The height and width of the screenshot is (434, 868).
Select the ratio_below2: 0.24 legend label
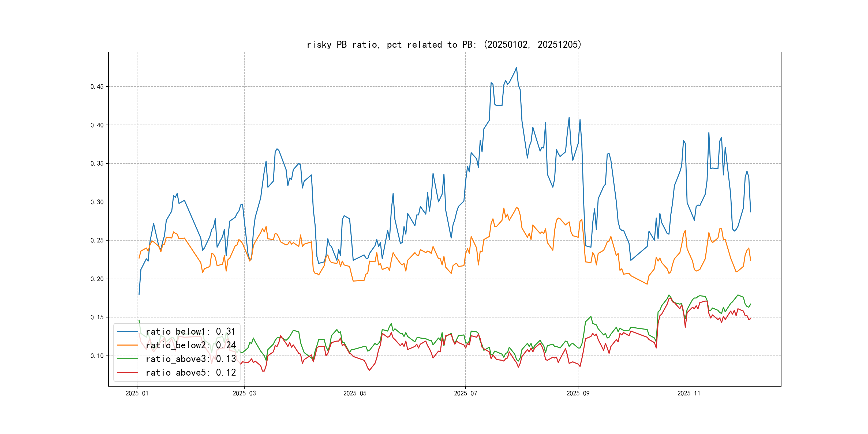pos(191,345)
